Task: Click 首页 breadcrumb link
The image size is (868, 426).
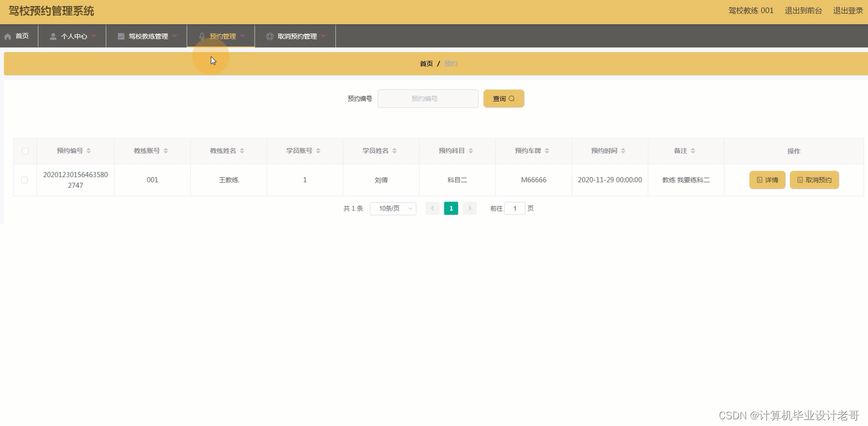Action: (426, 64)
